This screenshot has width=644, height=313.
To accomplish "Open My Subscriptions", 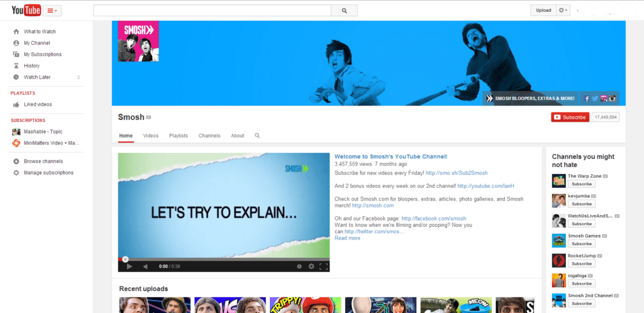I will tap(42, 54).
